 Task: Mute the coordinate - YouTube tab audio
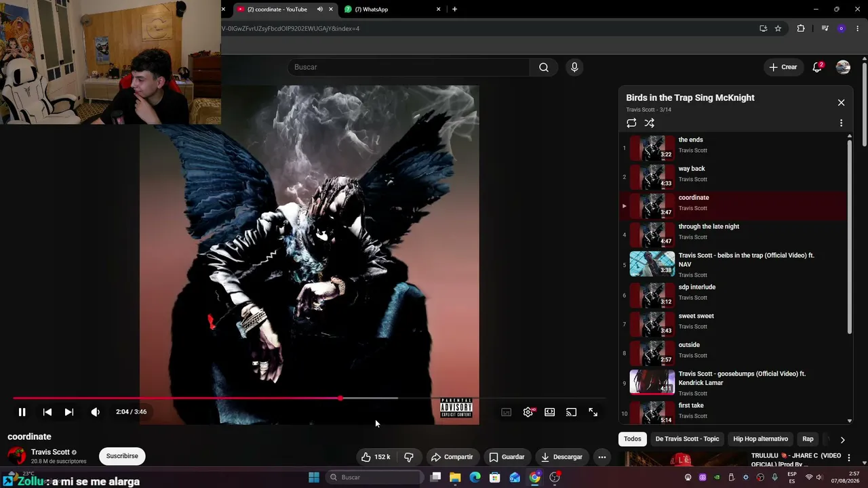319,9
